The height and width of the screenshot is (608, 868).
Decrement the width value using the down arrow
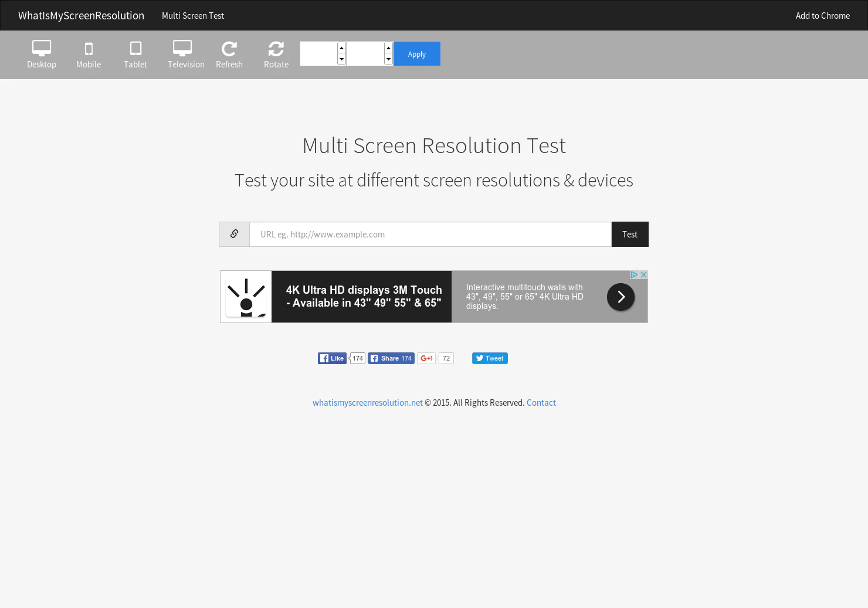click(341, 59)
